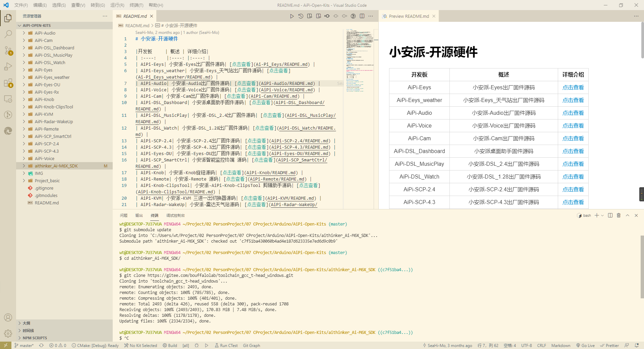Close the terminal panel
The height and width of the screenshot is (349, 644).
coord(636,215)
